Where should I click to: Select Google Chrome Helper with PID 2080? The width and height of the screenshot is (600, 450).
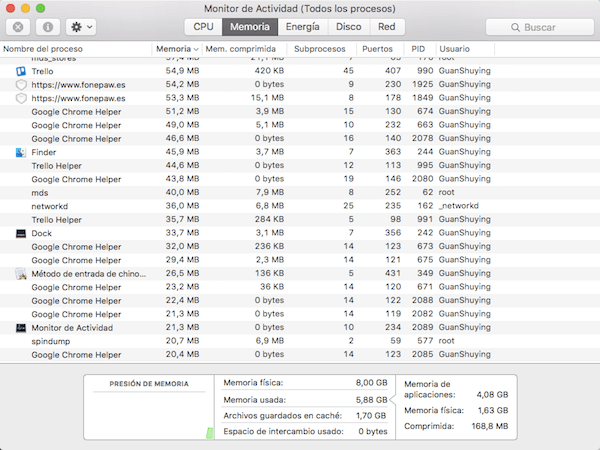(76, 179)
